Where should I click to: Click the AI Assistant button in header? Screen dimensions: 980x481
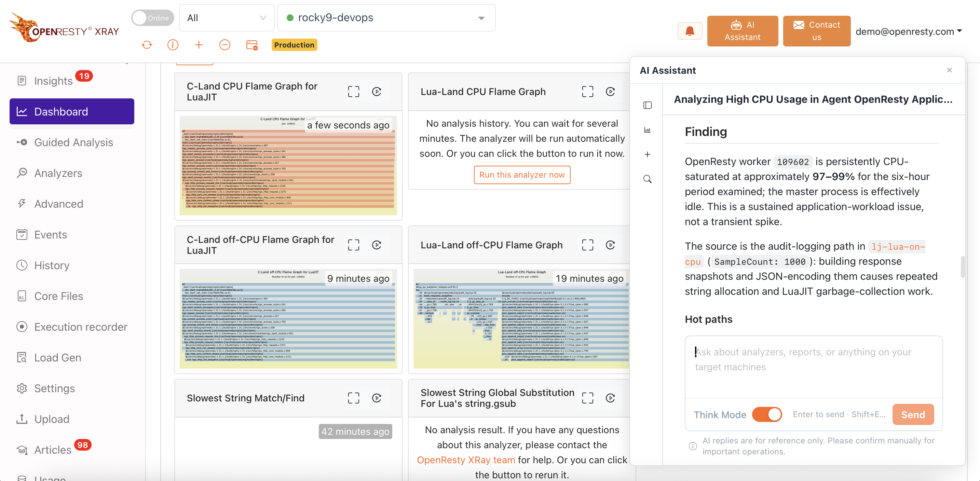742,31
